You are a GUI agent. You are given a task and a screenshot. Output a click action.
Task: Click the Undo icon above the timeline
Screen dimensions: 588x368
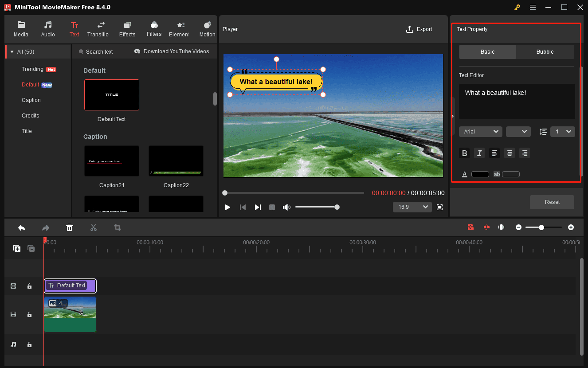(22, 227)
